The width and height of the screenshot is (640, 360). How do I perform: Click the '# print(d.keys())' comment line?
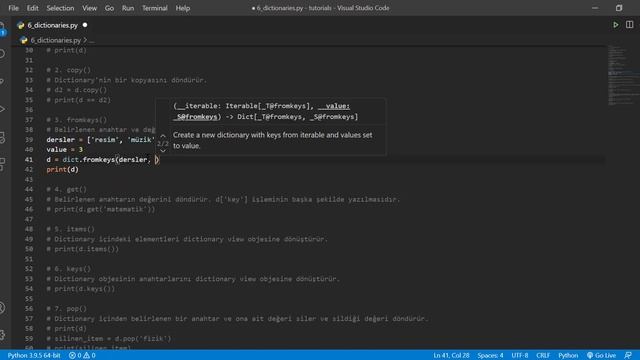pos(81,289)
